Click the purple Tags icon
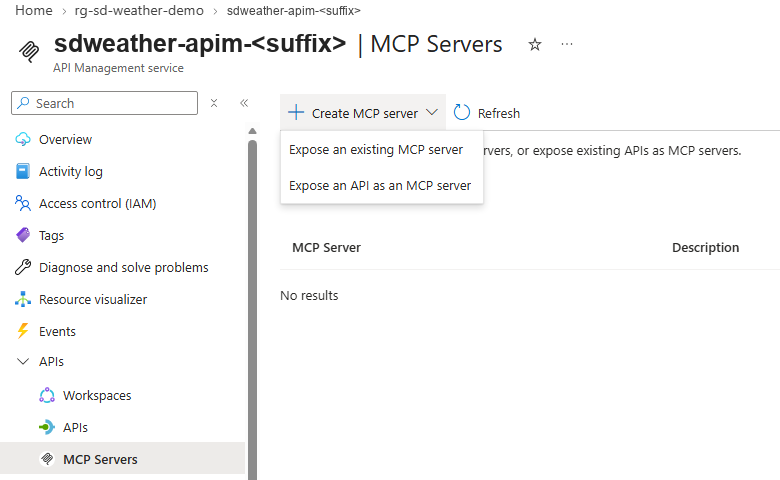 pos(23,235)
